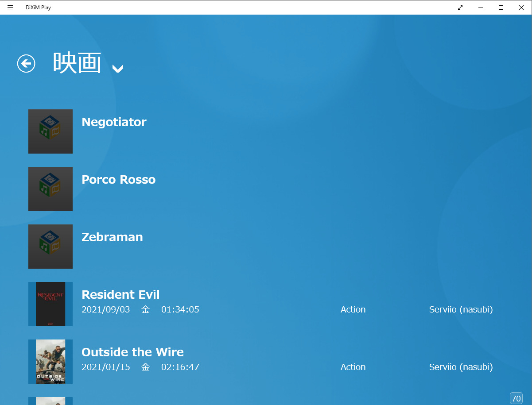Open the Resident Evil poster thumbnail

[x=50, y=304]
